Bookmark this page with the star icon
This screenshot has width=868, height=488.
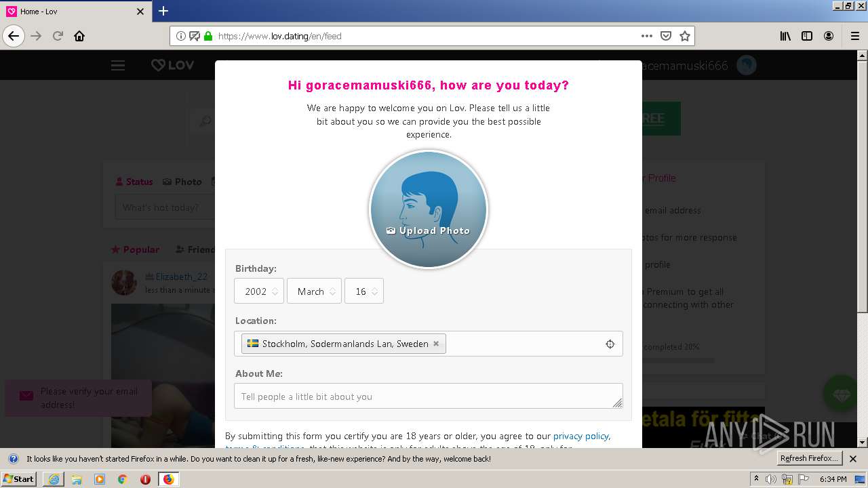point(685,36)
